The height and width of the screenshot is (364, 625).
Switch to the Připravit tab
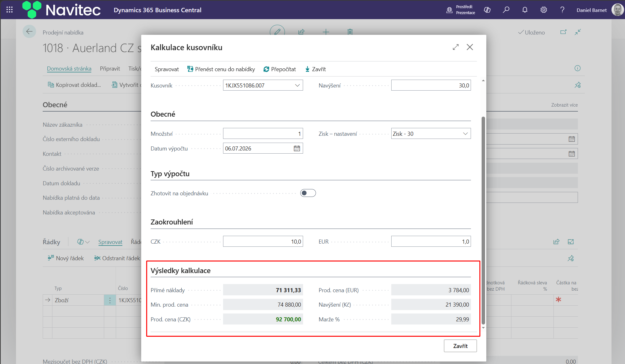[x=110, y=68]
